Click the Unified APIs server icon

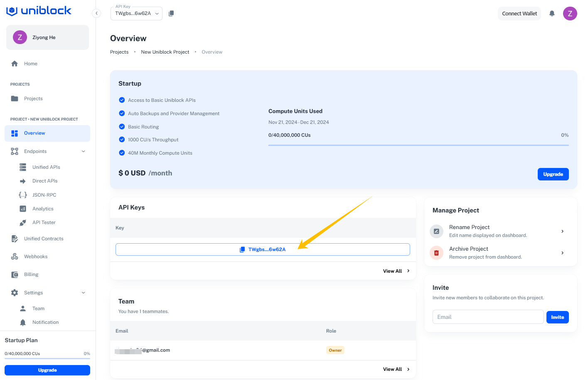23,167
